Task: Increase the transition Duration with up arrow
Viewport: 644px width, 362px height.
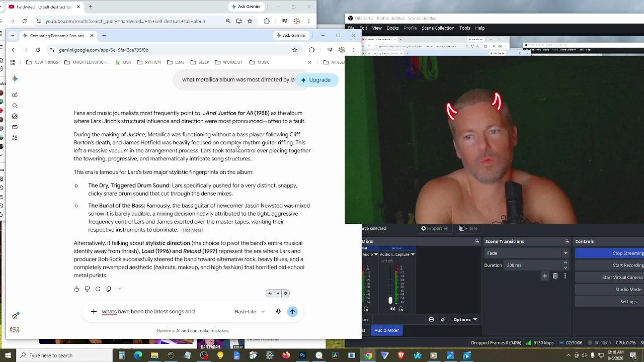Action: point(566,263)
